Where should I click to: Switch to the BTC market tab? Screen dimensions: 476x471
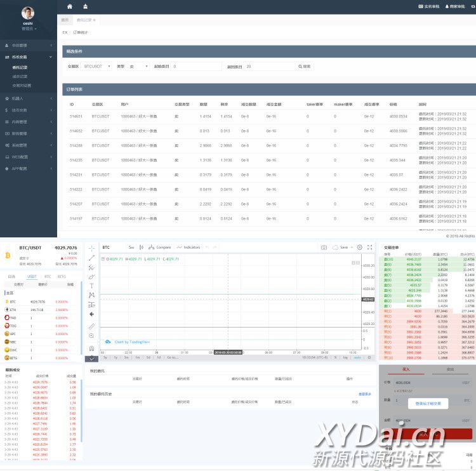coord(48,276)
